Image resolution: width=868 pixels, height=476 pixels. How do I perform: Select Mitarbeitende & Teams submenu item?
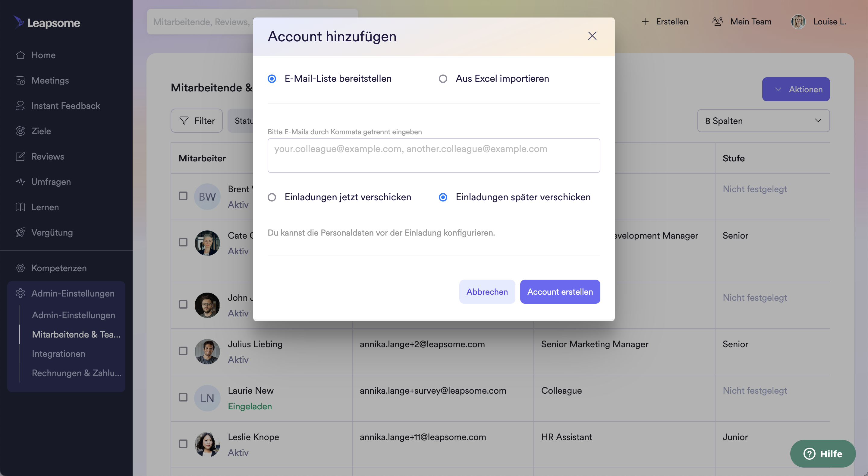(76, 334)
